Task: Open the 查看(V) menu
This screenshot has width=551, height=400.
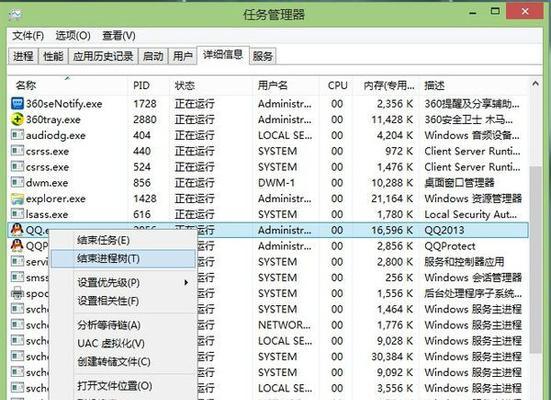Action: coord(118,36)
